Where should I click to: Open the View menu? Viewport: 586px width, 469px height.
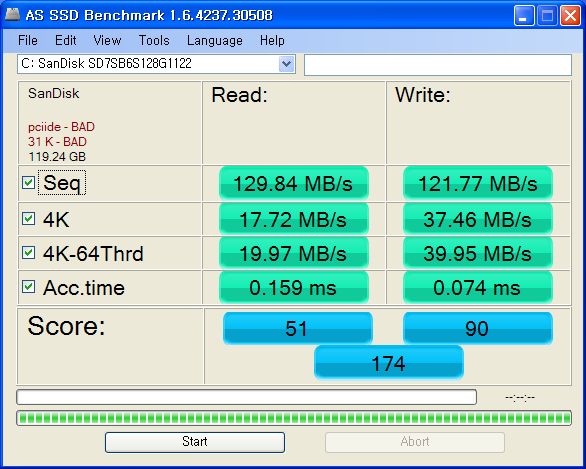click(107, 40)
